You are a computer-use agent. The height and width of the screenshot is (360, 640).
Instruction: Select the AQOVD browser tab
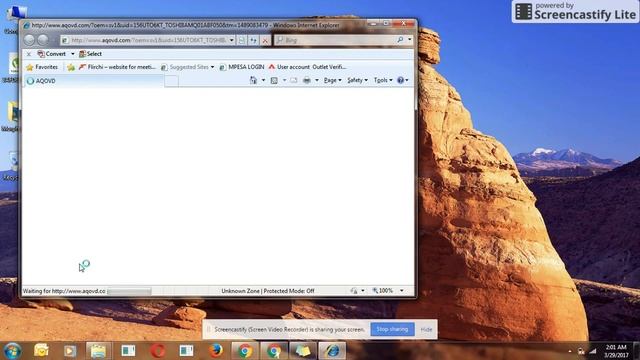94,81
